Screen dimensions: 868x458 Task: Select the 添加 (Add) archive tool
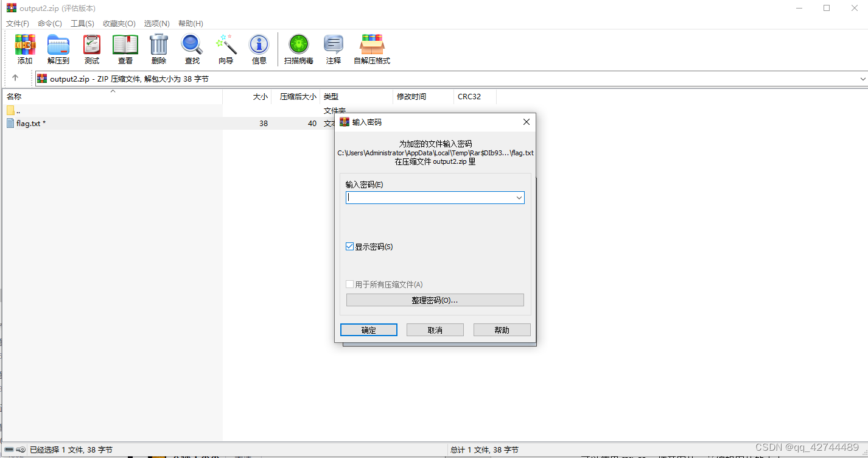click(x=25, y=49)
